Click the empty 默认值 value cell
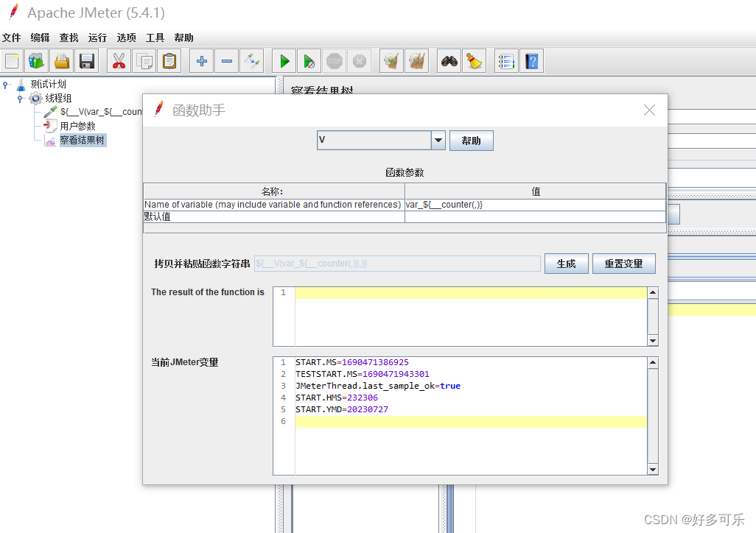Image resolution: width=756 pixels, height=533 pixels. (x=535, y=217)
